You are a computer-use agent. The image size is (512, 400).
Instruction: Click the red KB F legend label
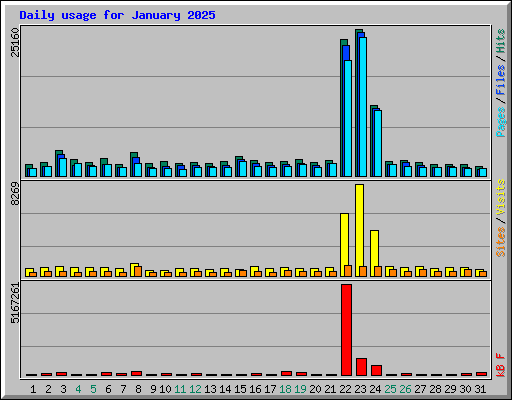(x=501, y=365)
